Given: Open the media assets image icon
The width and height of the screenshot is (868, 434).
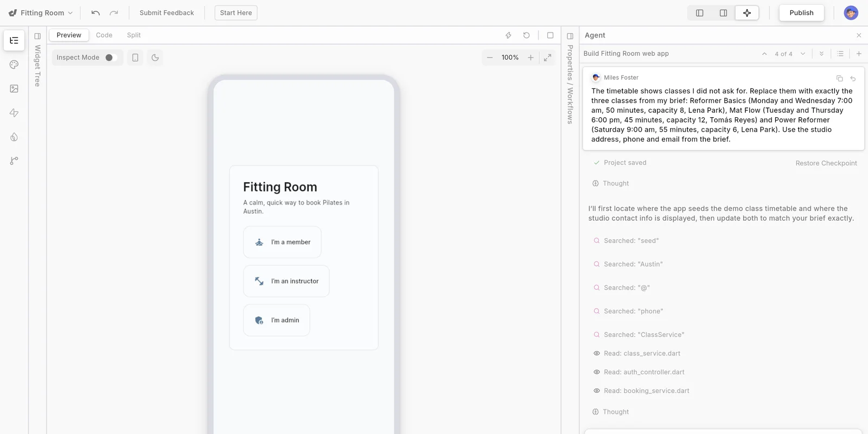Looking at the screenshot, I should pyautogui.click(x=14, y=88).
